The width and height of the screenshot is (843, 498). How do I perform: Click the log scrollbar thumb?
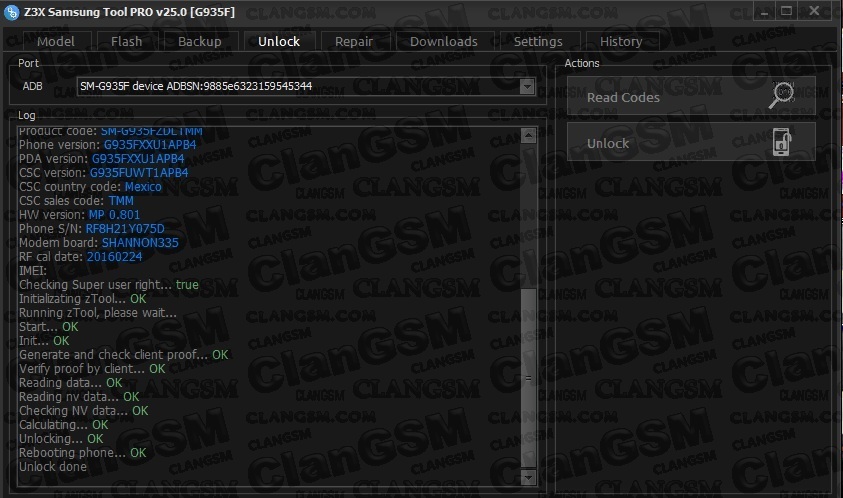[x=528, y=378]
